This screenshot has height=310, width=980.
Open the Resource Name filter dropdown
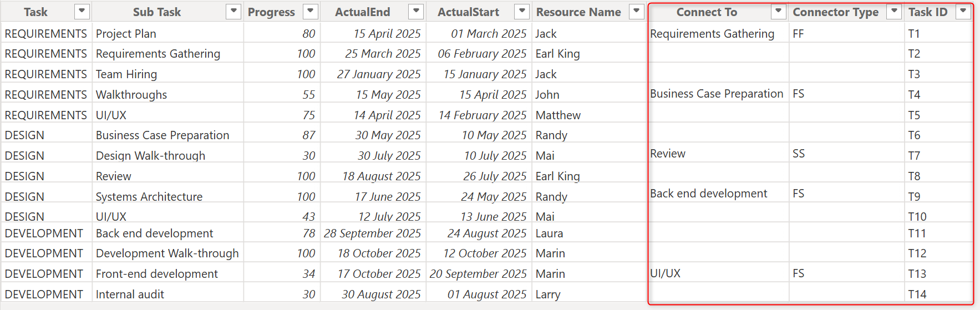(637, 11)
